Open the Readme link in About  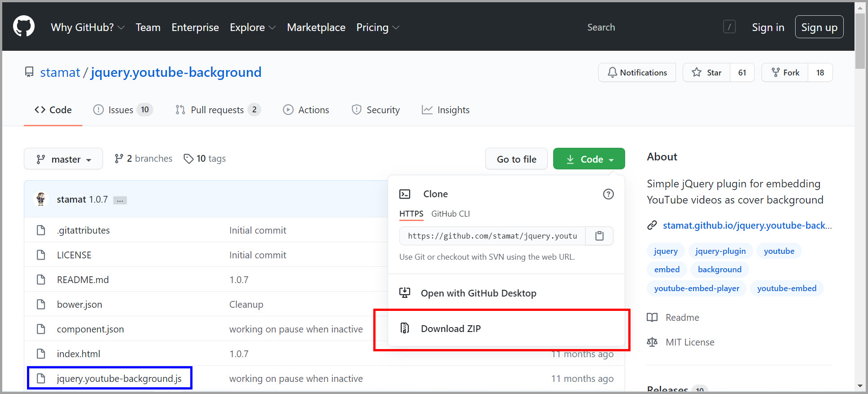(673, 318)
